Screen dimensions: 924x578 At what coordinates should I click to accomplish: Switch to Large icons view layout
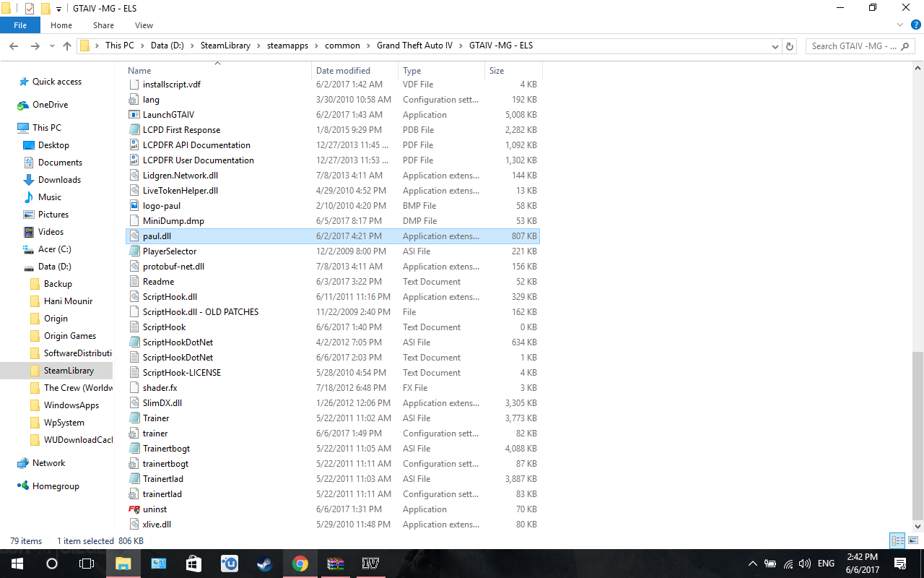coord(913,540)
